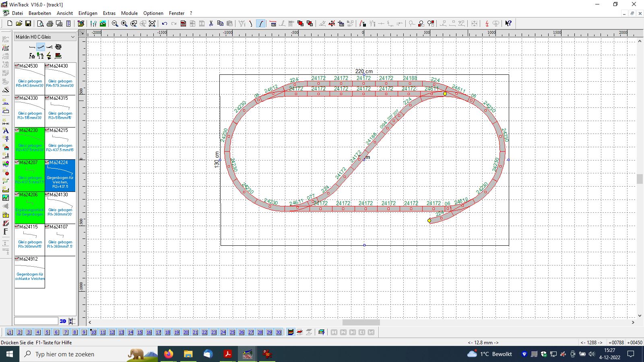Select the curved track type icon
Image resolution: width=644 pixels, height=362 pixels.
(41, 47)
